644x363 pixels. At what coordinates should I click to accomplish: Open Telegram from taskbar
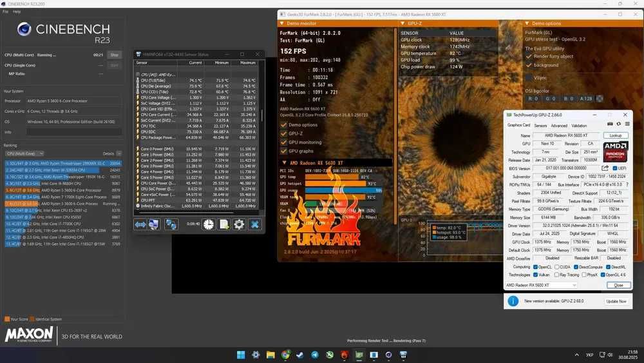tap(315, 355)
